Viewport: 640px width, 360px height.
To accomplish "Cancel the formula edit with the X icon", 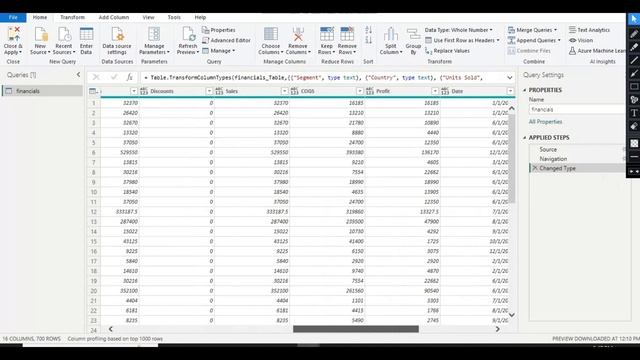I will pyautogui.click(x=96, y=77).
